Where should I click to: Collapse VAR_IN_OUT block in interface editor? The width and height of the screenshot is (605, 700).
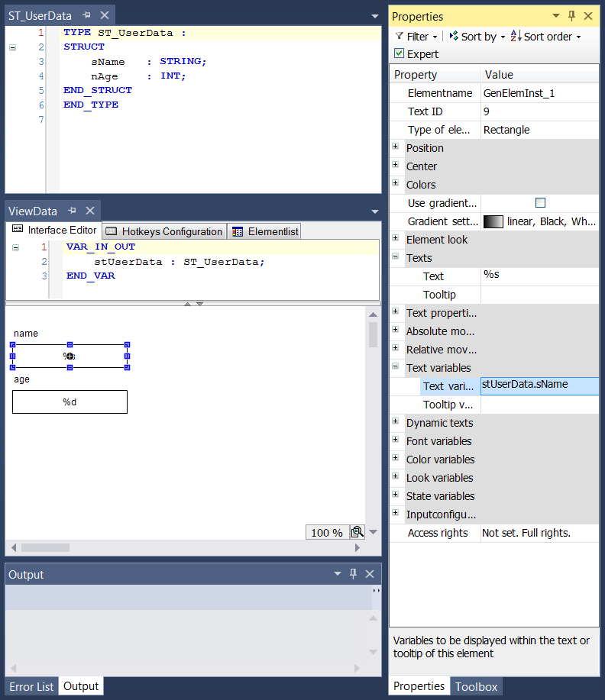(15, 247)
